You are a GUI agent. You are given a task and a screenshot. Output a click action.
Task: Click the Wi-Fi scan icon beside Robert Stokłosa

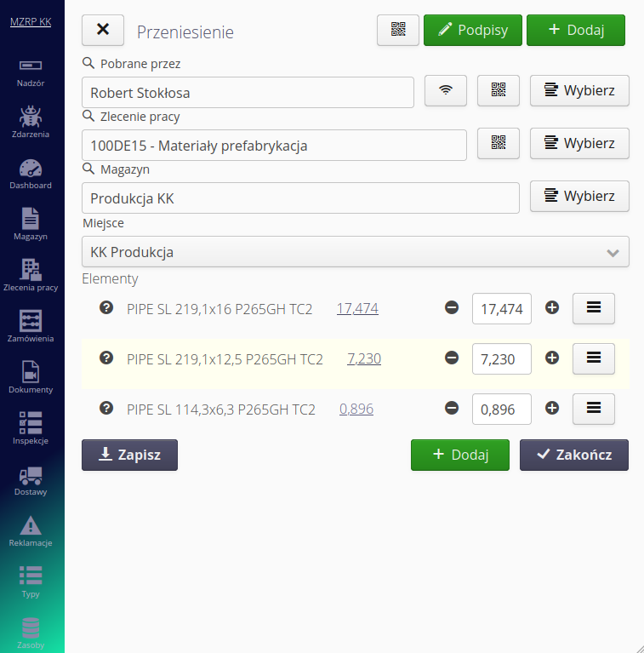446,91
